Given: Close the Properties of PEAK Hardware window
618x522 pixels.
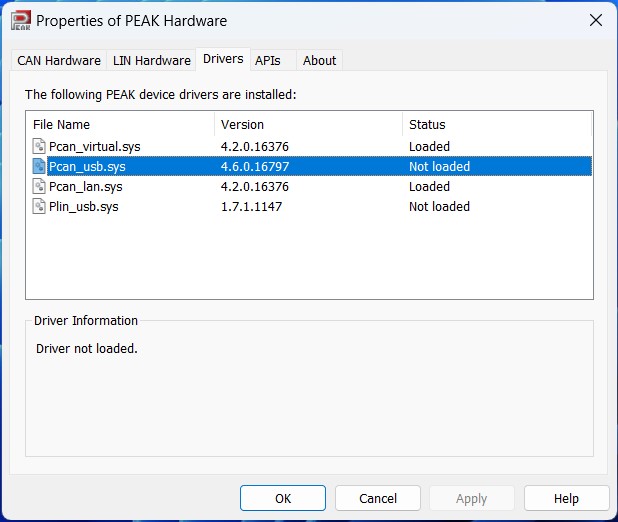Looking at the screenshot, I should click(596, 20).
